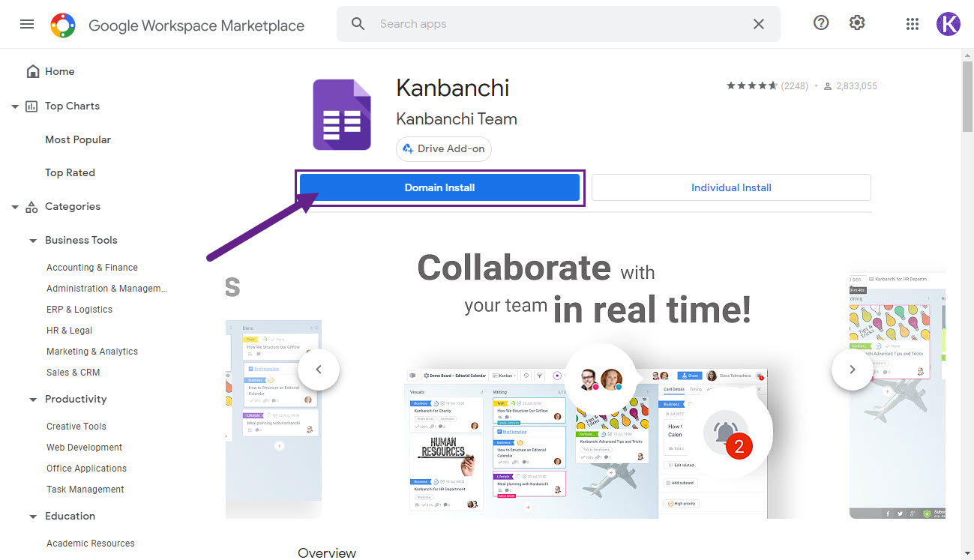Show previous carousel screenshot

coord(319,370)
